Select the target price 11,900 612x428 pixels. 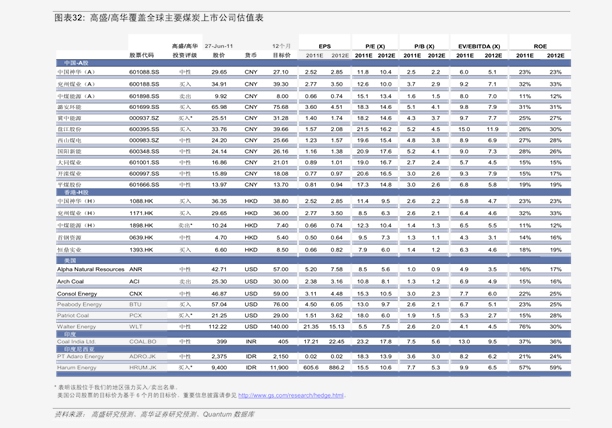[279, 368]
